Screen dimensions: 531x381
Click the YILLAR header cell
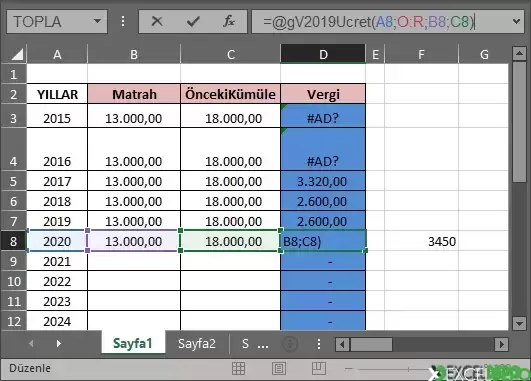click(x=57, y=94)
